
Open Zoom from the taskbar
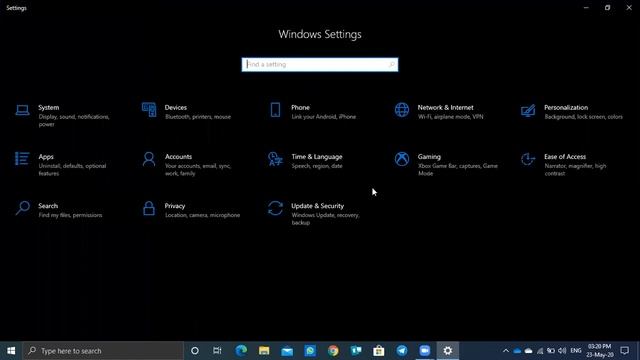coord(425,351)
